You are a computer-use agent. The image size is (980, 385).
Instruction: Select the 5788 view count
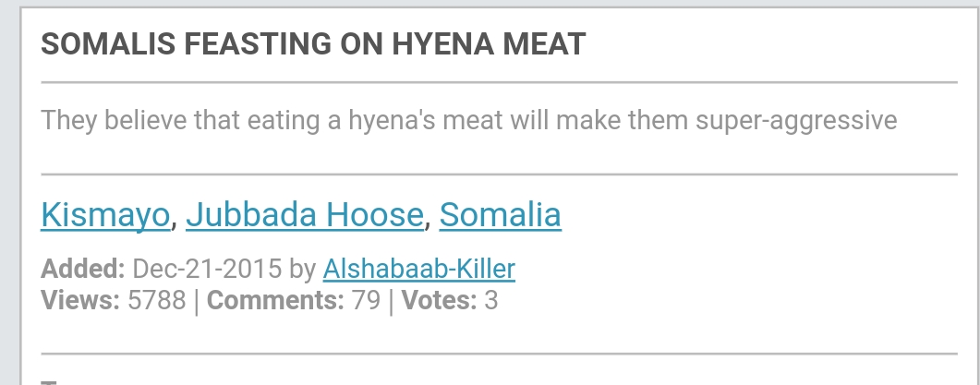156,300
